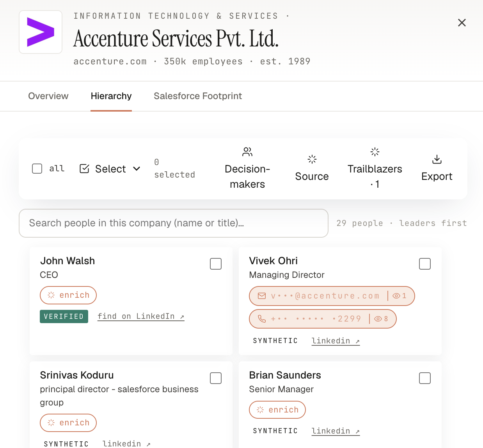Select Srinivas Koduru checkbox
The image size is (483, 448).
[216, 378]
